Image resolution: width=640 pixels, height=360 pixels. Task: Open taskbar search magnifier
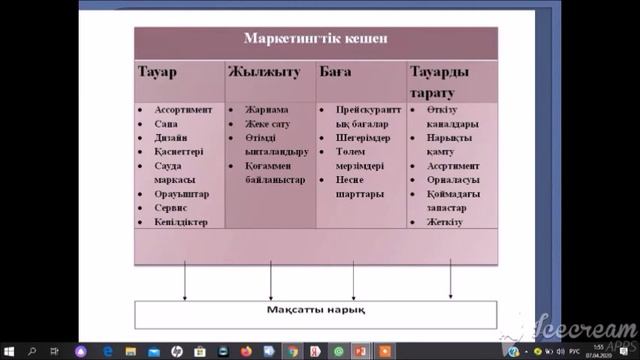pyautogui.click(x=31, y=351)
